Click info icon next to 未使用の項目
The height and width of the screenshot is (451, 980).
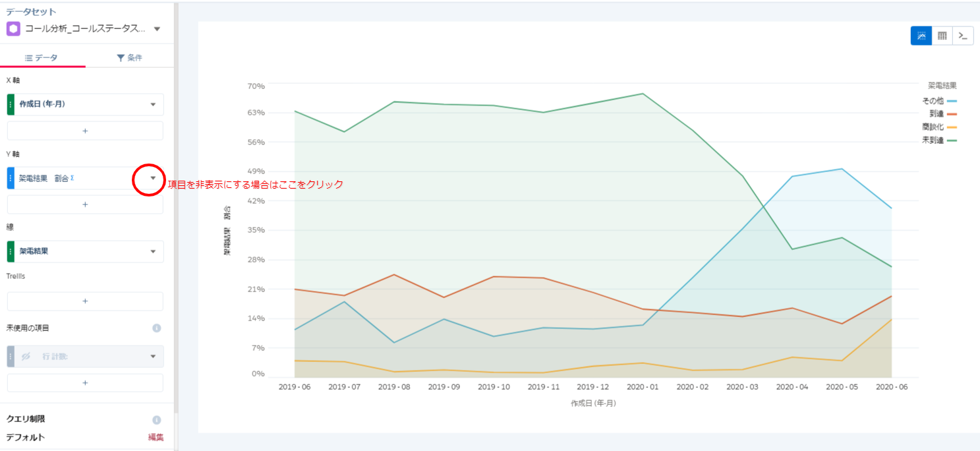tap(157, 328)
